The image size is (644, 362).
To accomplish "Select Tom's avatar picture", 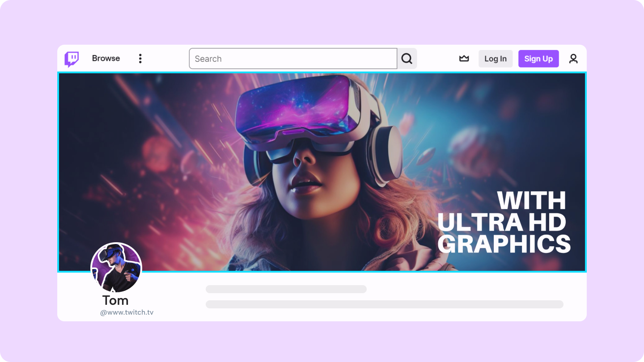I will pyautogui.click(x=116, y=268).
